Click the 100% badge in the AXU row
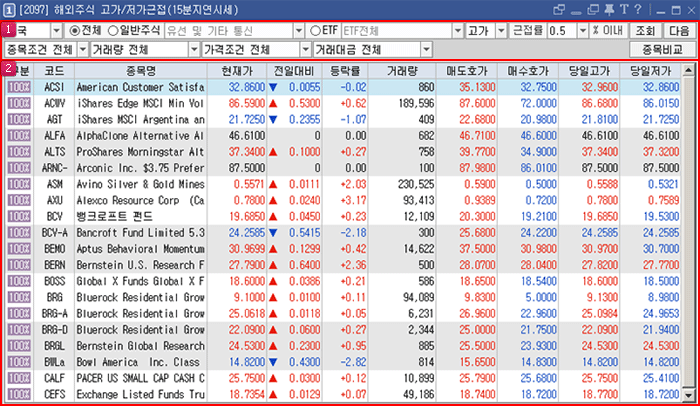Screen dimensions: 700x406 pos(19,200)
